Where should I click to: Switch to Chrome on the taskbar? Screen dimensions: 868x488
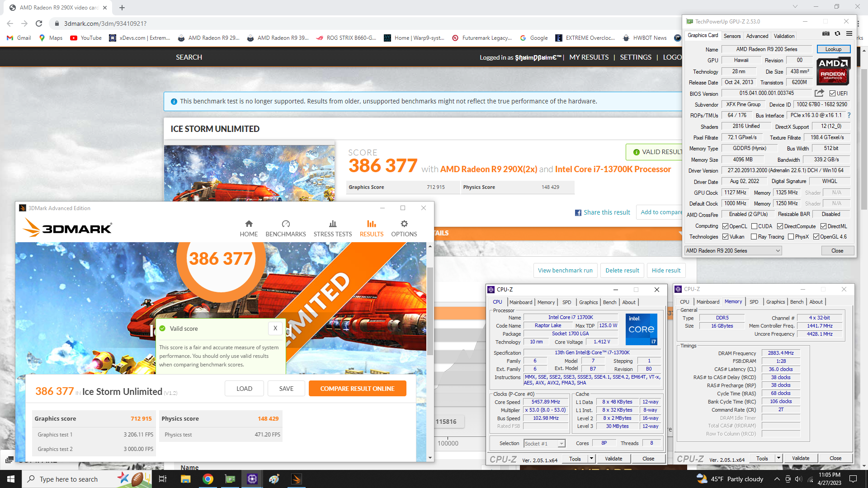(x=208, y=479)
